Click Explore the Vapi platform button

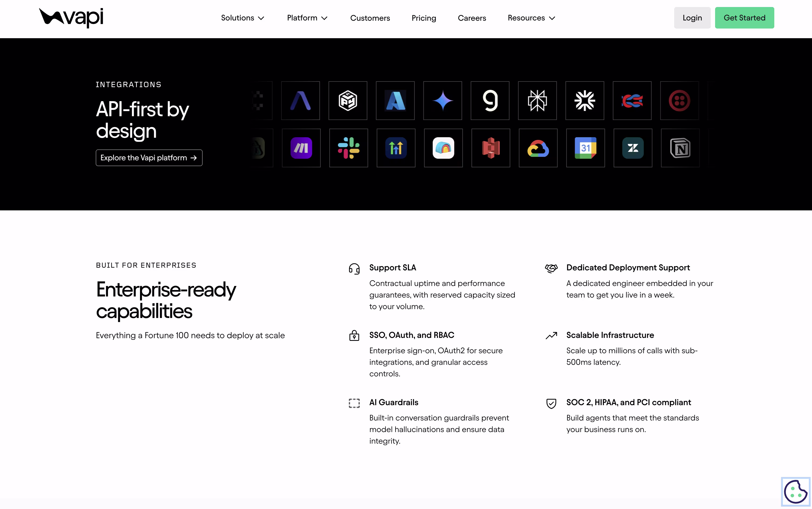pos(149,158)
